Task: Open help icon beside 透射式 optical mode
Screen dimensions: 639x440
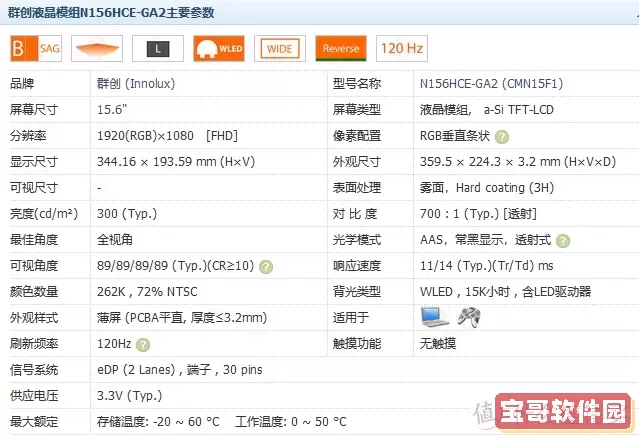Action: (x=563, y=241)
